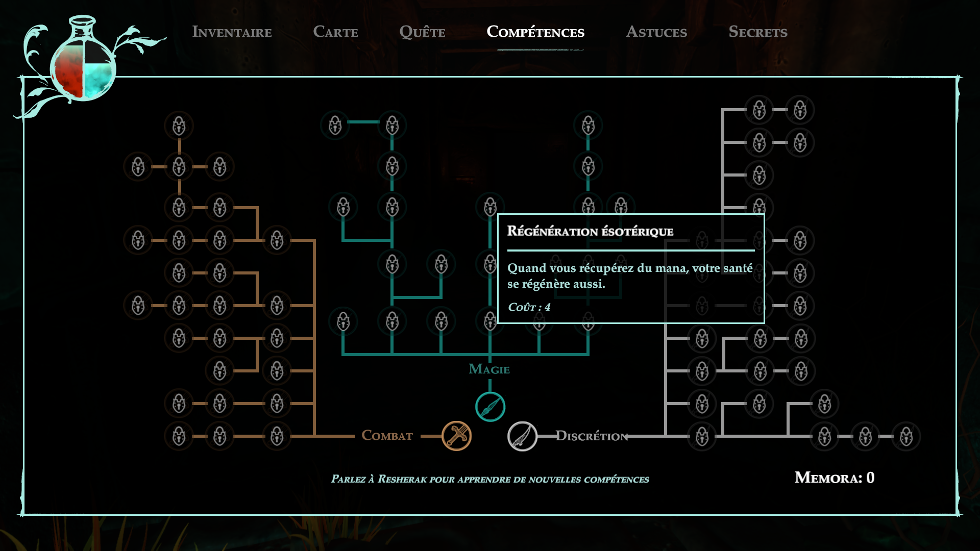The width and height of the screenshot is (980, 551).
Task: Select the locked skill at the far right end of Discrétion row
Action: (906, 436)
